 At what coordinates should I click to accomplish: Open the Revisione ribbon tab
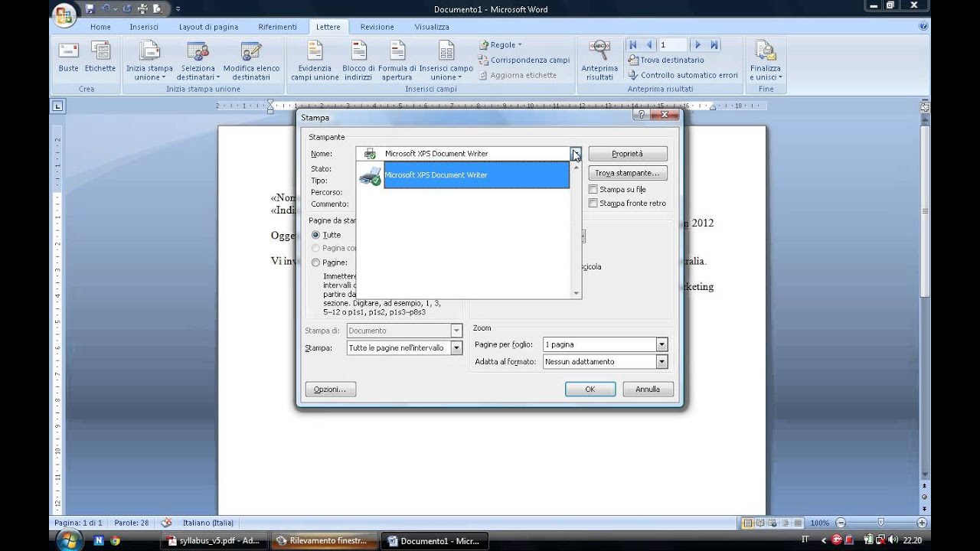pyautogui.click(x=377, y=27)
